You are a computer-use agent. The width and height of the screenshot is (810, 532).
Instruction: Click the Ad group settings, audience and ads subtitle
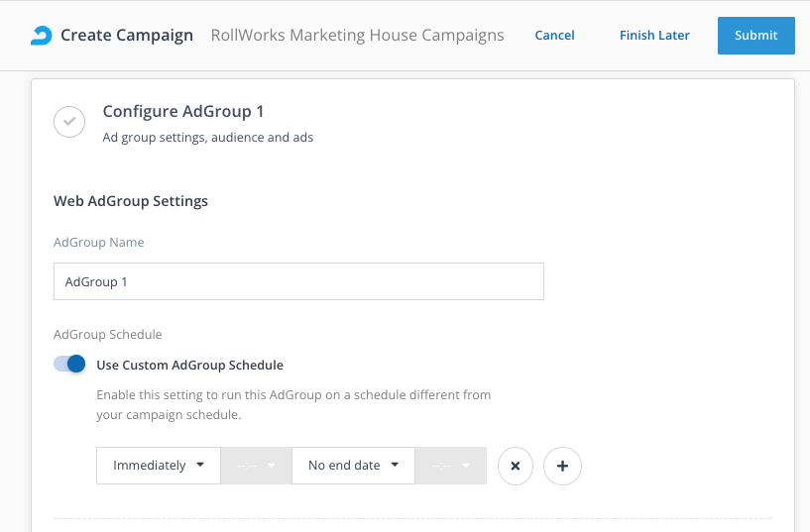tap(208, 138)
